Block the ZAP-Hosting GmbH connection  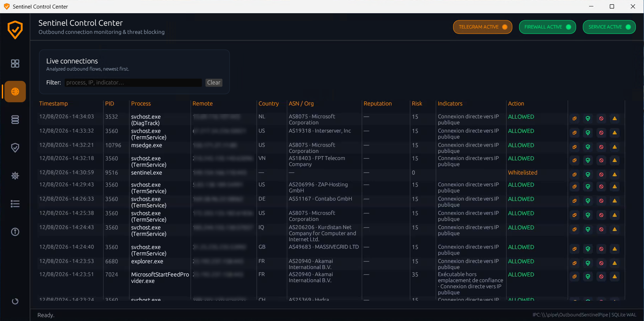pos(601,187)
